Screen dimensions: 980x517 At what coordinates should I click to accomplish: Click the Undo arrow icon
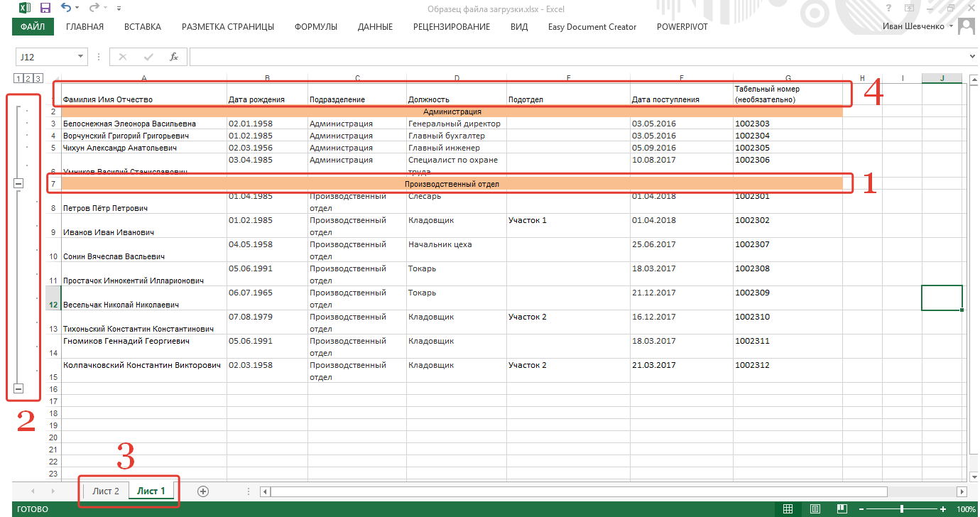(66, 9)
